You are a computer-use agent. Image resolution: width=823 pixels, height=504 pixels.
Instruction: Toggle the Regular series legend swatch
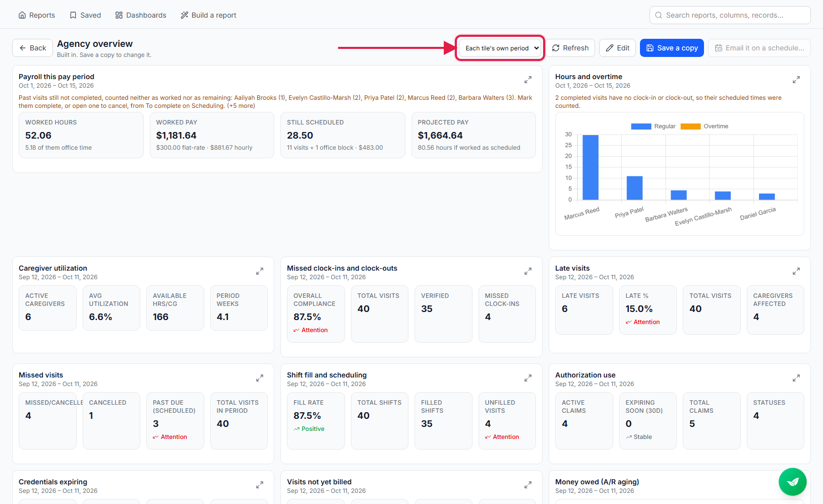click(x=641, y=127)
